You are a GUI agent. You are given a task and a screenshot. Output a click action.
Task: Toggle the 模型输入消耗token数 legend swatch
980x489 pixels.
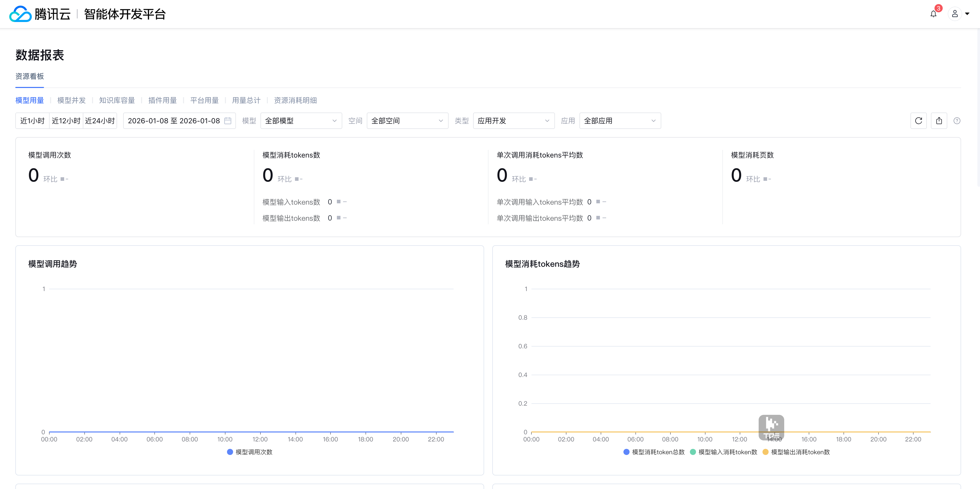[x=693, y=452]
